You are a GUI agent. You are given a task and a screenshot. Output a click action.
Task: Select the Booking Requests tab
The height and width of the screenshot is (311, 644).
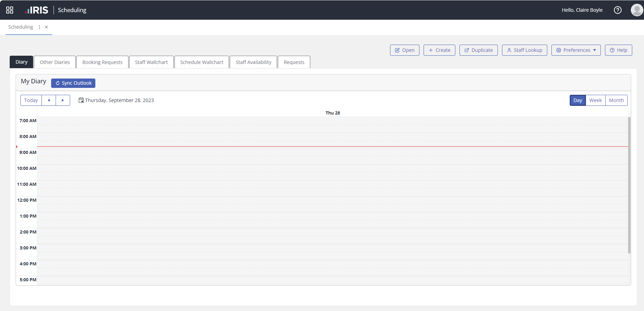click(x=102, y=62)
